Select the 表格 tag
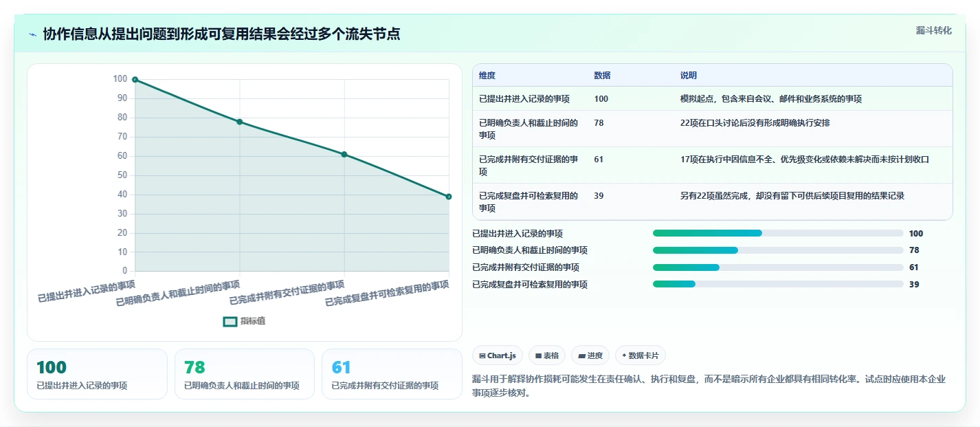This screenshot has width=980, height=427. [547, 355]
